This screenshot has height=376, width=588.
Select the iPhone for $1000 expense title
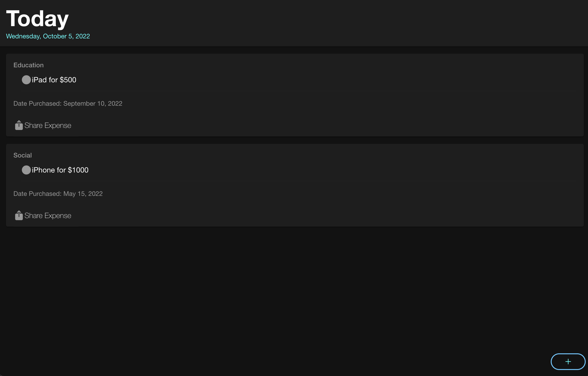60,170
